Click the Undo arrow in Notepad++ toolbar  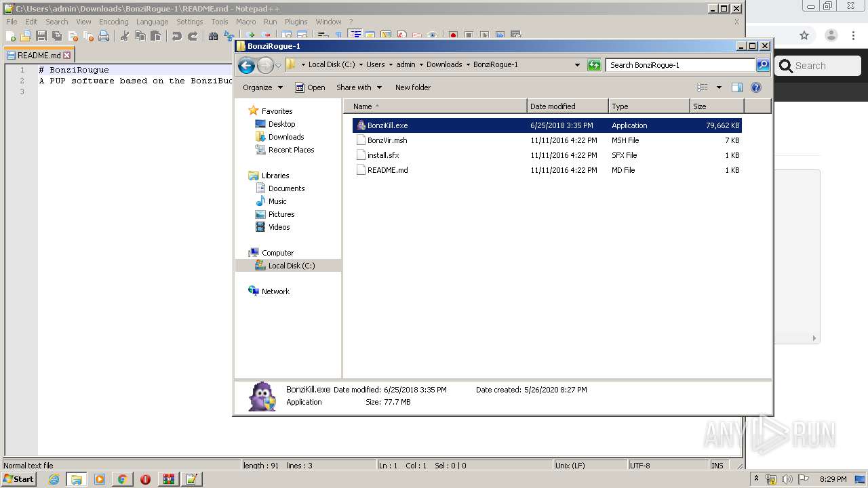pyautogui.click(x=177, y=36)
